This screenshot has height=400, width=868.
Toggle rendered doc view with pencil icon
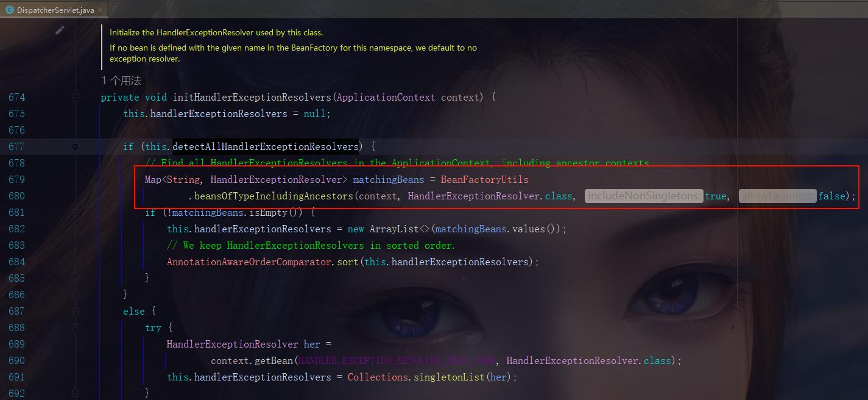tap(60, 30)
